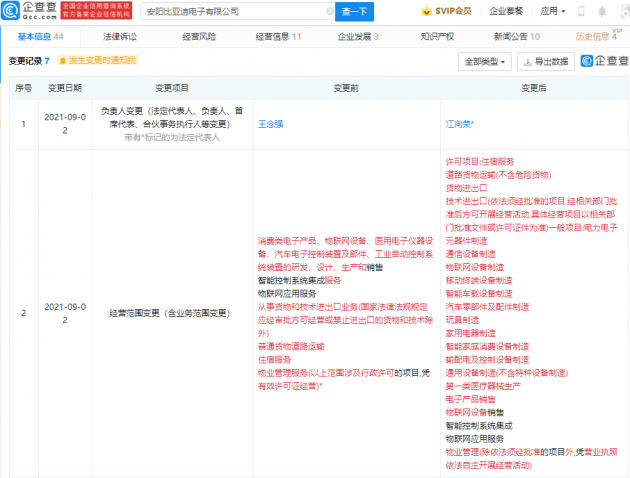630x478 pixels.
Task: Focus the company name search field
Action: 236,12
